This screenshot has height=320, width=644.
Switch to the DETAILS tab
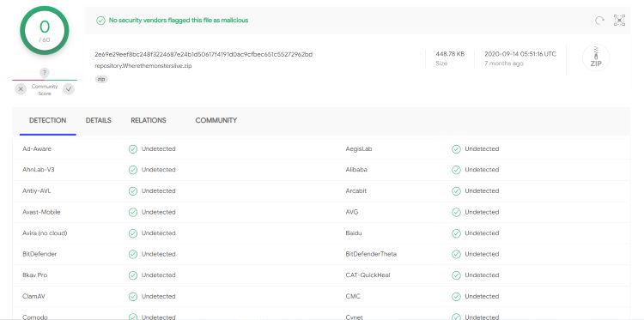click(99, 121)
